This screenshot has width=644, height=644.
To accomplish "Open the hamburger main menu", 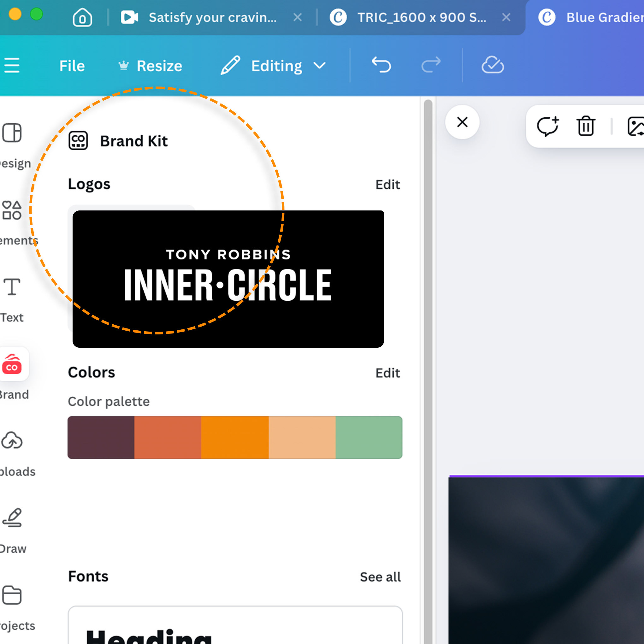I will tap(12, 65).
